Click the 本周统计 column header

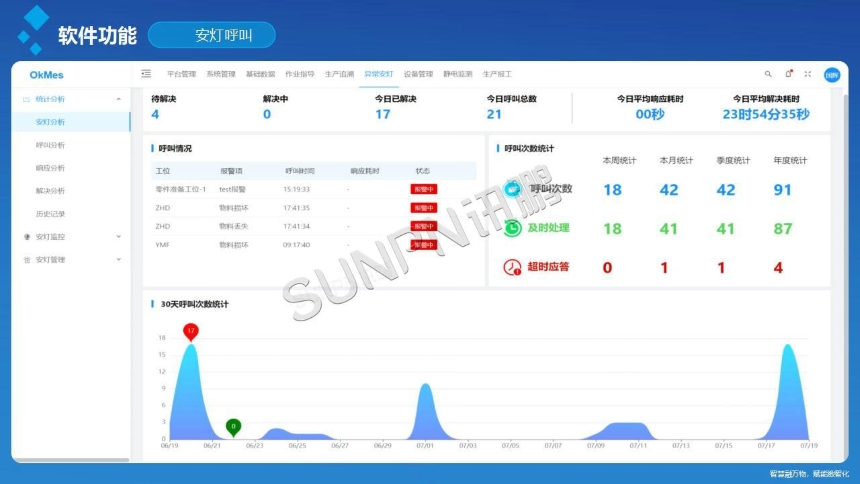click(619, 160)
